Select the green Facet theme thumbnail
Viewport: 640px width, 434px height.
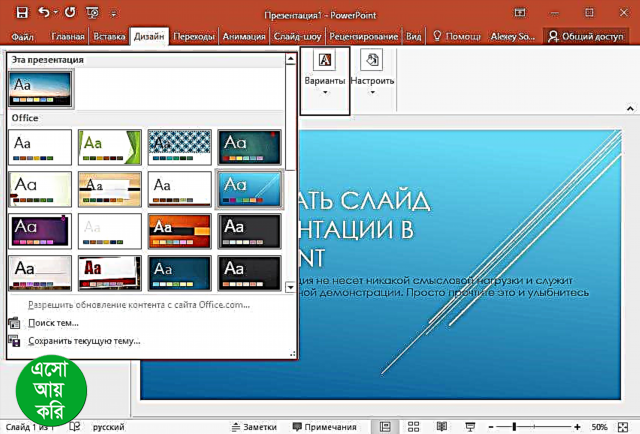point(110,147)
